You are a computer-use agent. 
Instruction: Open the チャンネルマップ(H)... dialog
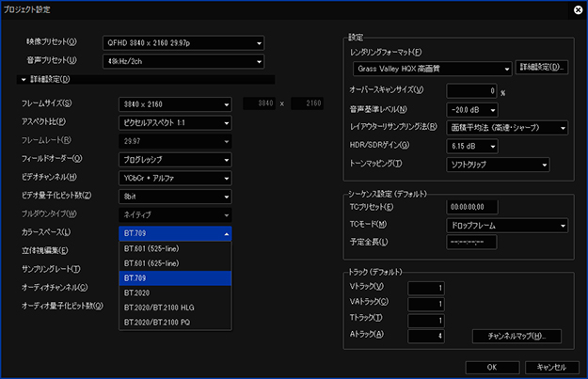516,337
